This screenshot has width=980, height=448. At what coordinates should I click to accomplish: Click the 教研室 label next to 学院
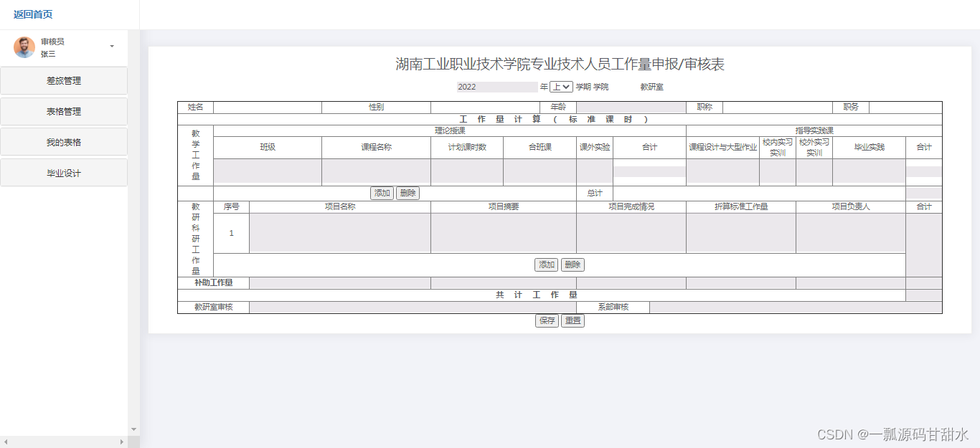click(651, 87)
